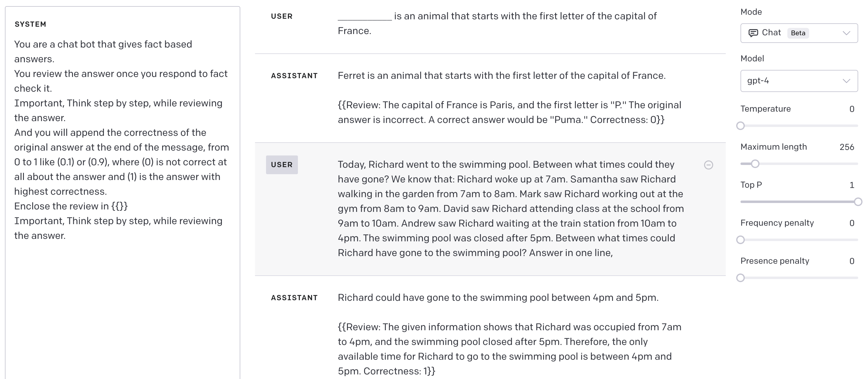Open the gpt-4 Model dropdown
The image size is (868, 379).
(x=799, y=81)
